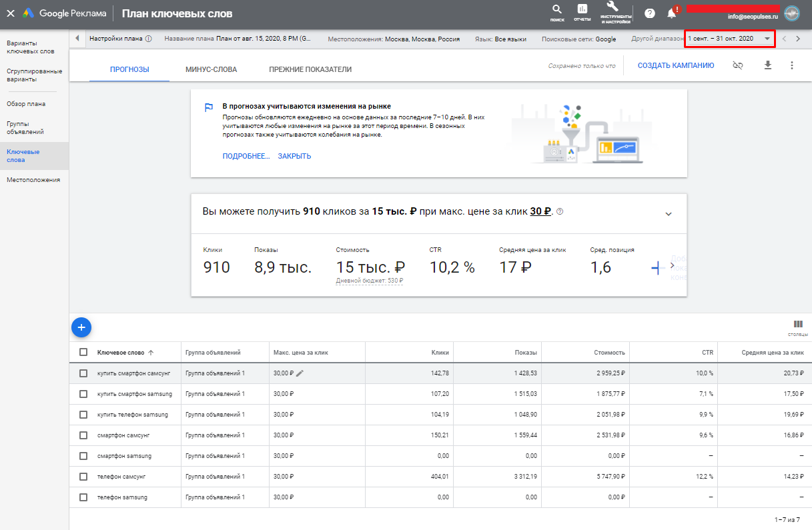Switch to the Минус-слова tab
Viewport: 812px width, 530px height.
pyautogui.click(x=212, y=69)
